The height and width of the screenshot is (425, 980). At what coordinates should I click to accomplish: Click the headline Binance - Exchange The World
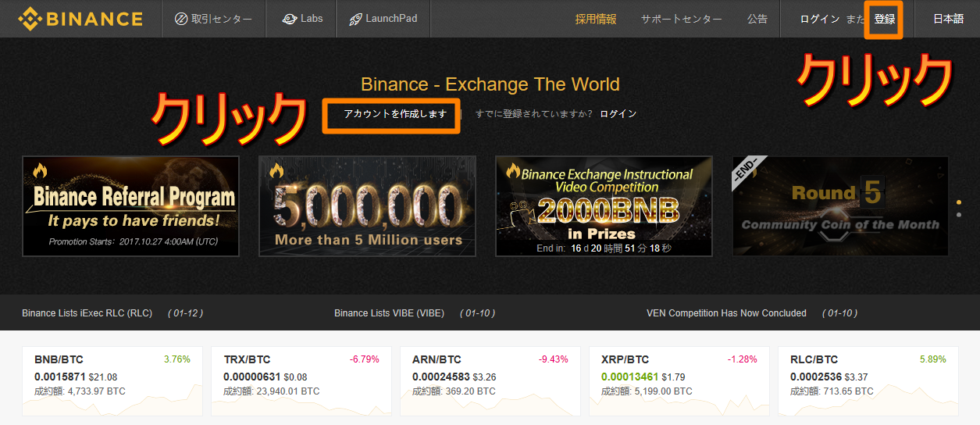[x=490, y=84]
